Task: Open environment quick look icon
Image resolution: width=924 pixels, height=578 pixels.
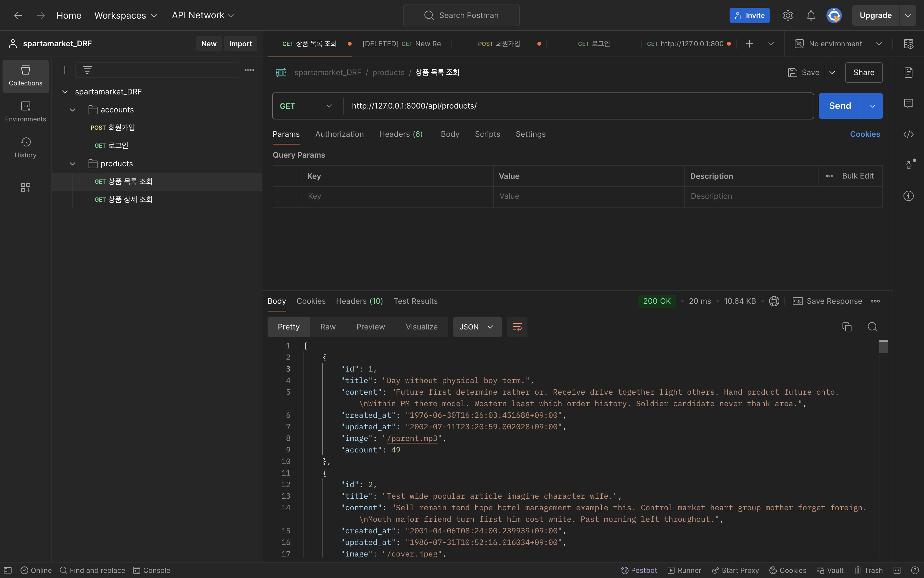Action: [x=909, y=44]
